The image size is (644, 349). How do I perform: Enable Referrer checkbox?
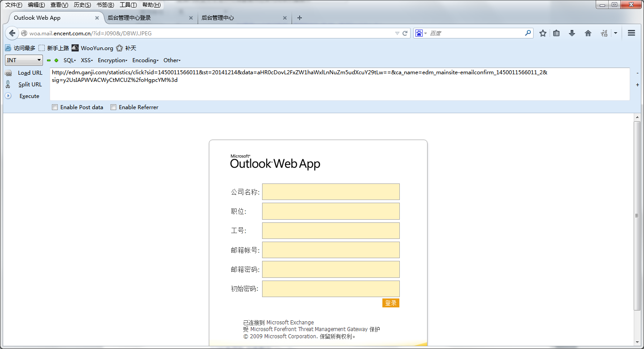coord(114,107)
